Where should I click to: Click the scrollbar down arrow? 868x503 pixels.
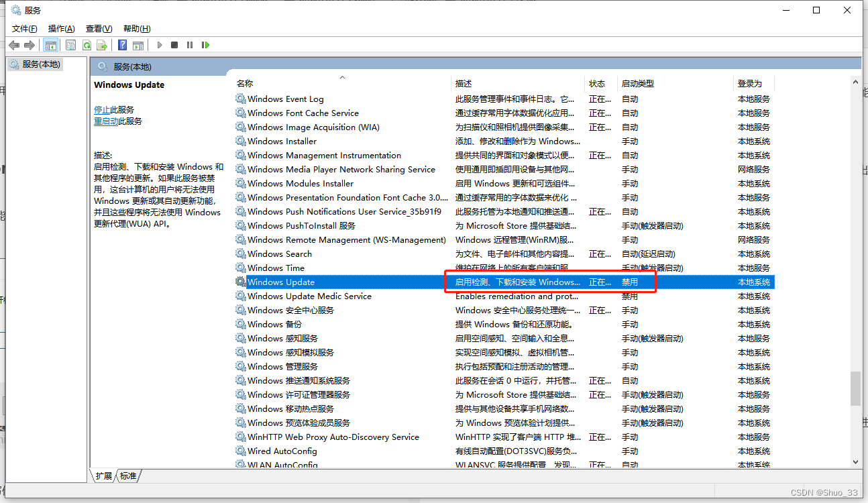coord(855,461)
